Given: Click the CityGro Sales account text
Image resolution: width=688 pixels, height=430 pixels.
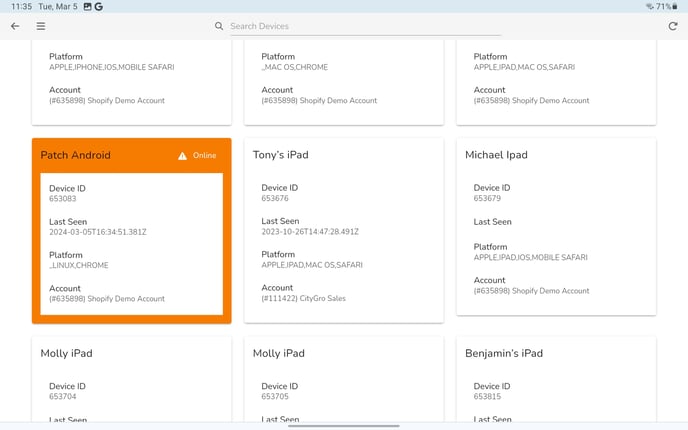Looking at the screenshot, I should [304, 298].
